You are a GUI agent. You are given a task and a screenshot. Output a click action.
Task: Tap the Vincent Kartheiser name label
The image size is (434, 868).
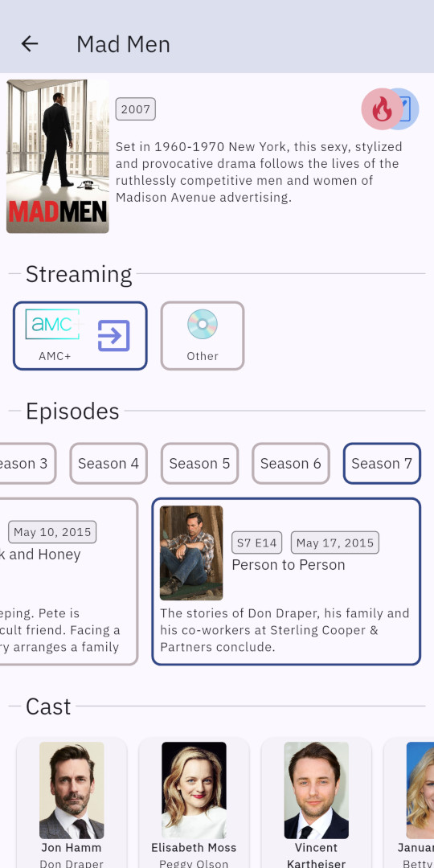[316, 855]
